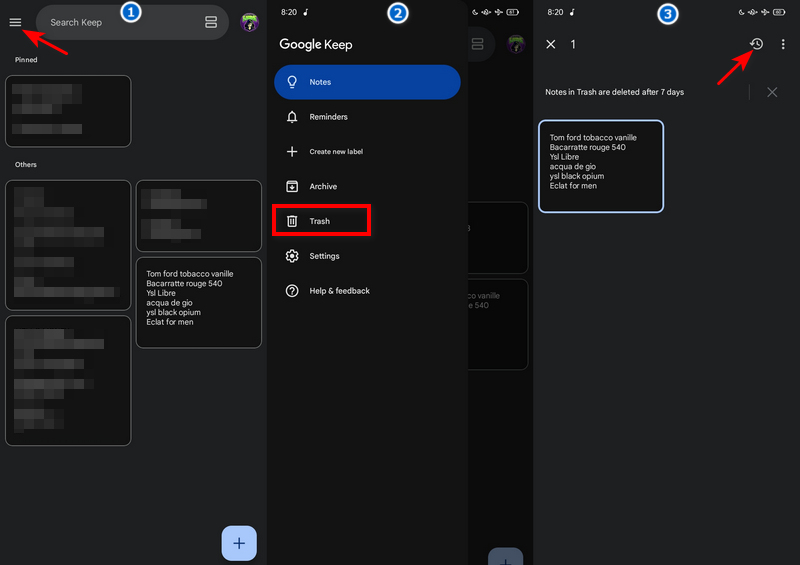Viewport: 800px width, 565px height.
Task: Click the plus icon beside Create new label
Action: point(292,152)
